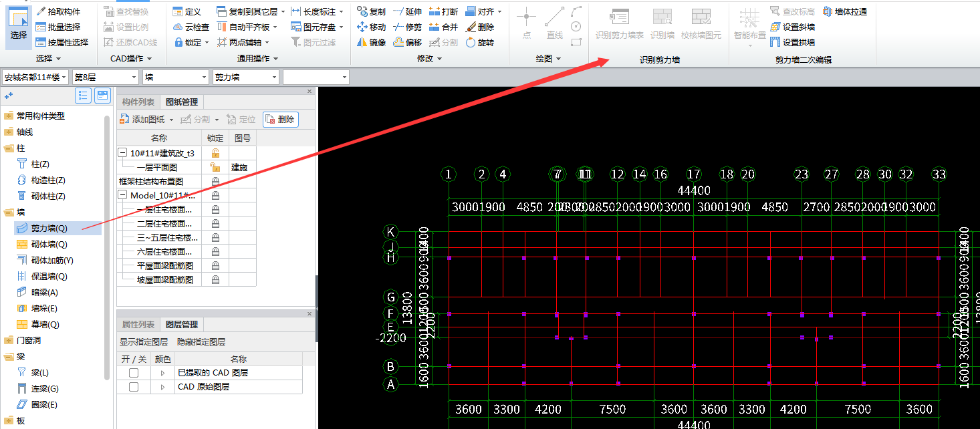Open the 第8层 floor dropdown
The height and width of the screenshot is (429, 980).
point(106,78)
